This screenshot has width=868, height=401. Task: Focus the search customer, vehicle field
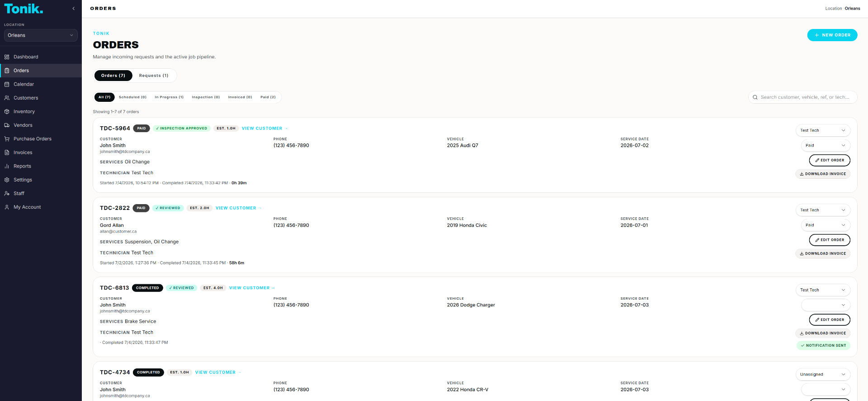click(803, 97)
